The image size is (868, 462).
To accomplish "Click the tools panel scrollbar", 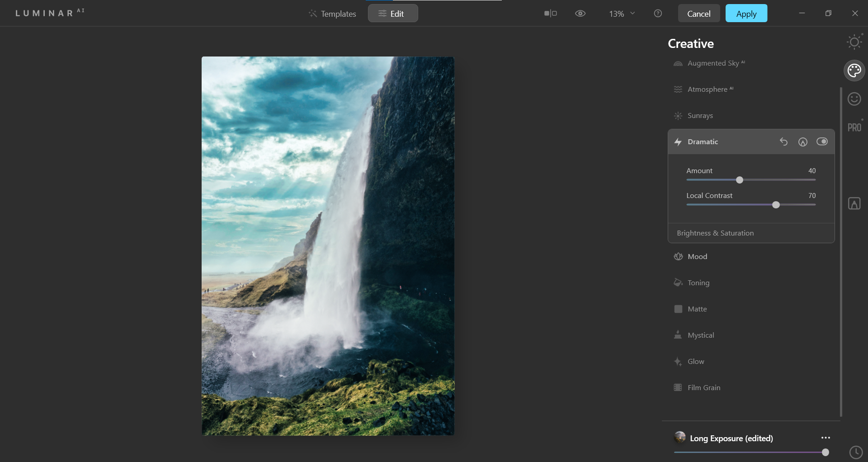I will (x=841, y=251).
